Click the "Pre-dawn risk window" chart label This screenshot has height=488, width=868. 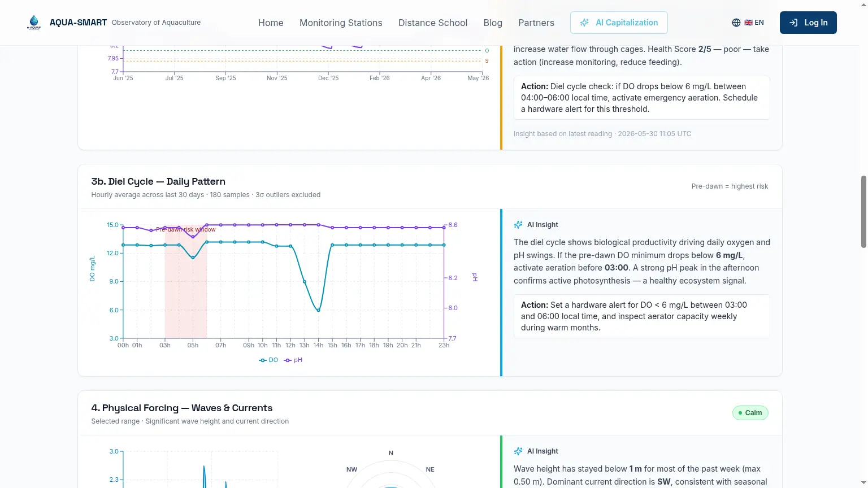coord(186,230)
